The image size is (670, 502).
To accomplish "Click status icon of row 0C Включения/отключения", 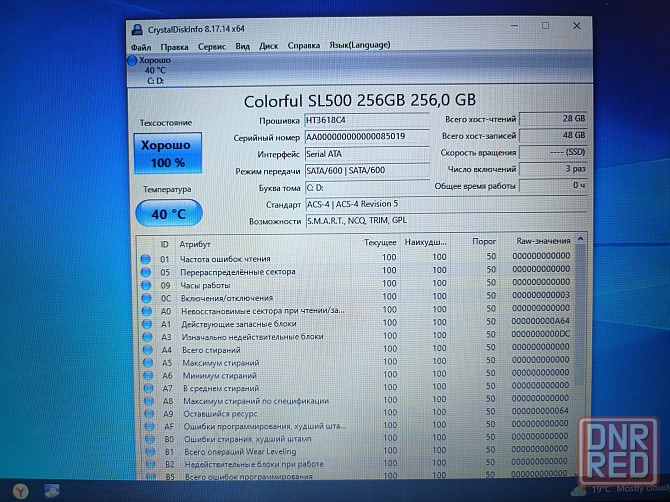I will coord(147,298).
